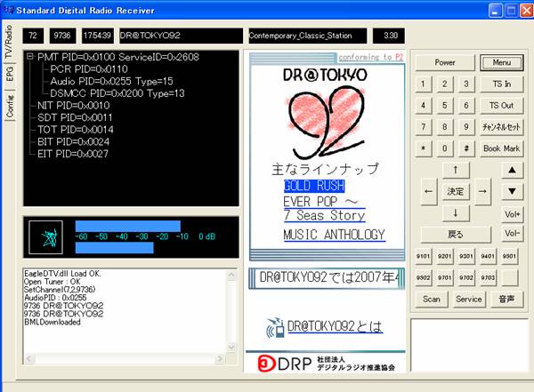Select the NIT PID=0x0010 tree row
534x392 pixels.
click(x=74, y=106)
